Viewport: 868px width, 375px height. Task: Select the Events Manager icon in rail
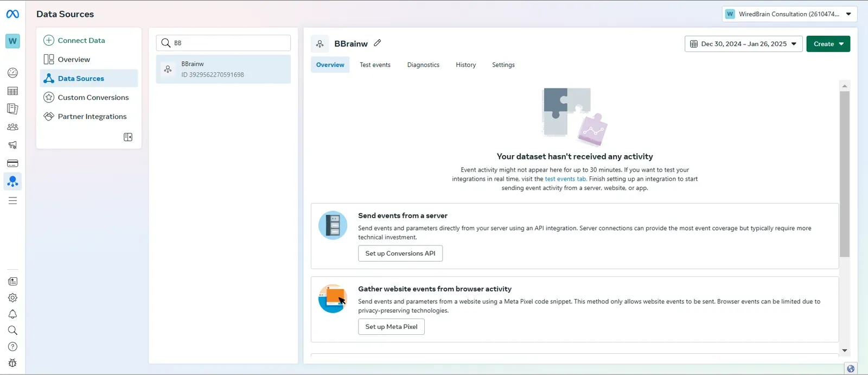12,181
